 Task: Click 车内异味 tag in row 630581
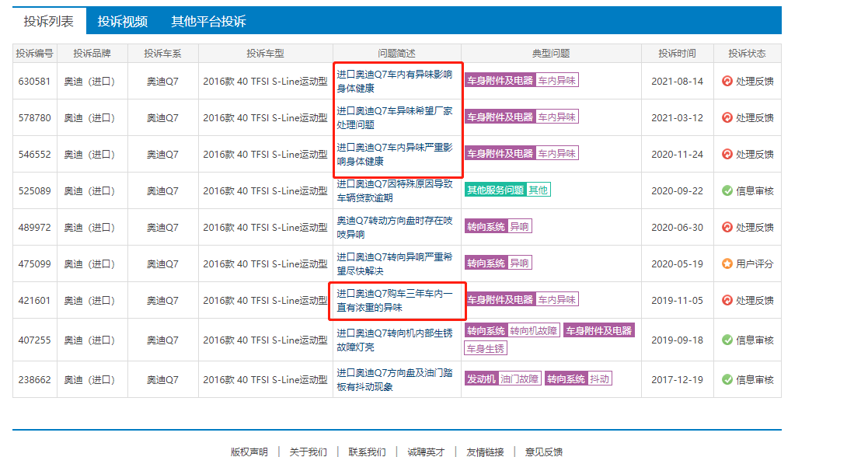point(557,80)
